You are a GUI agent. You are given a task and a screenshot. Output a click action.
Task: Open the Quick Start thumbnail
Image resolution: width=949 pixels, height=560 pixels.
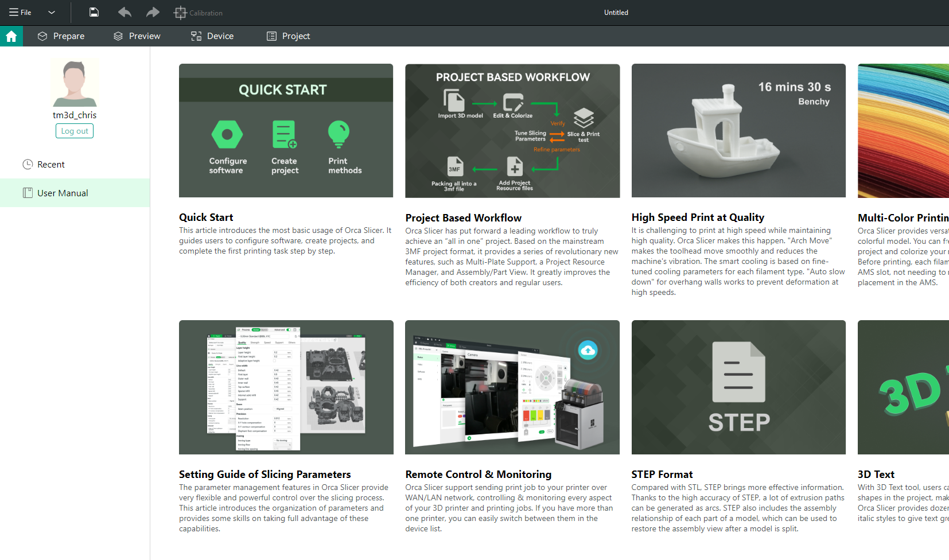click(286, 130)
